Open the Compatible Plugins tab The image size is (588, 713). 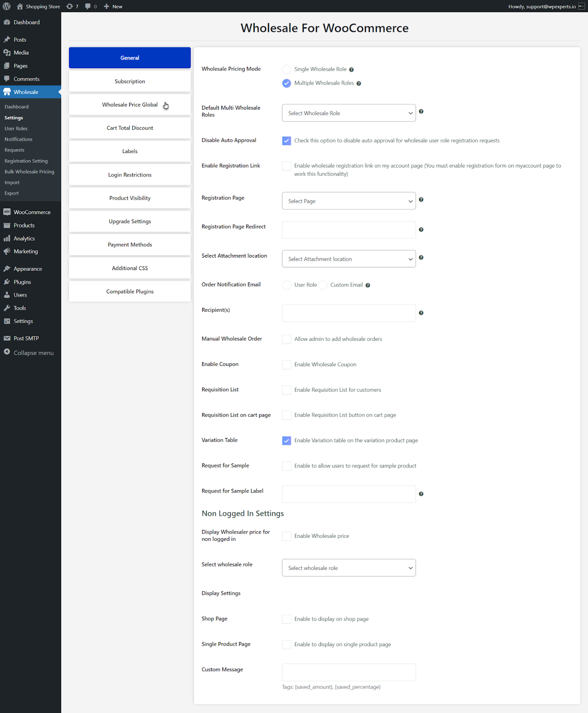click(x=130, y=291)
